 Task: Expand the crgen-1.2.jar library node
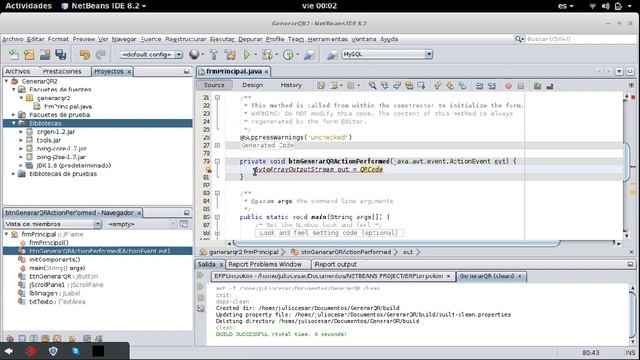pos(21,132)
